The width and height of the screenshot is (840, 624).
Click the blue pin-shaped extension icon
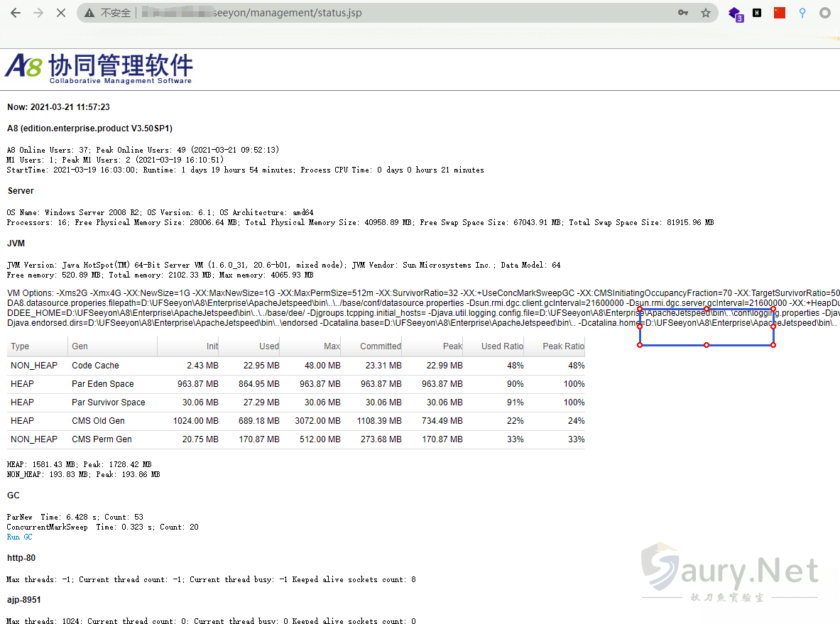point(802,13)
